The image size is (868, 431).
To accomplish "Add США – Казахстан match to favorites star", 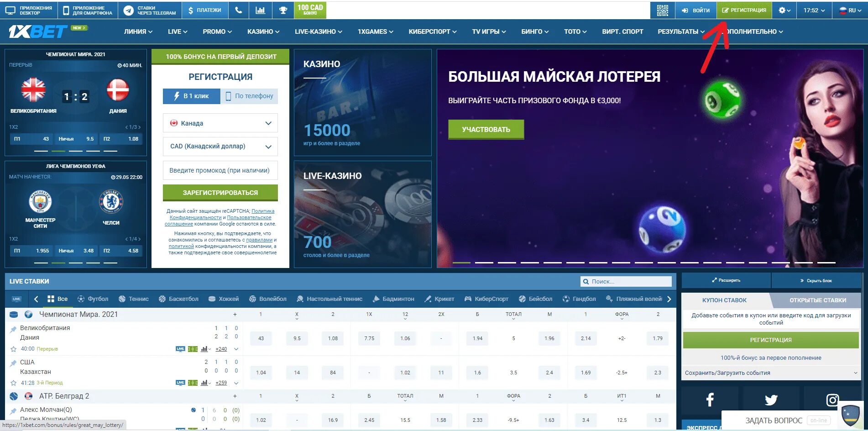I will click(x=13, y=383).
